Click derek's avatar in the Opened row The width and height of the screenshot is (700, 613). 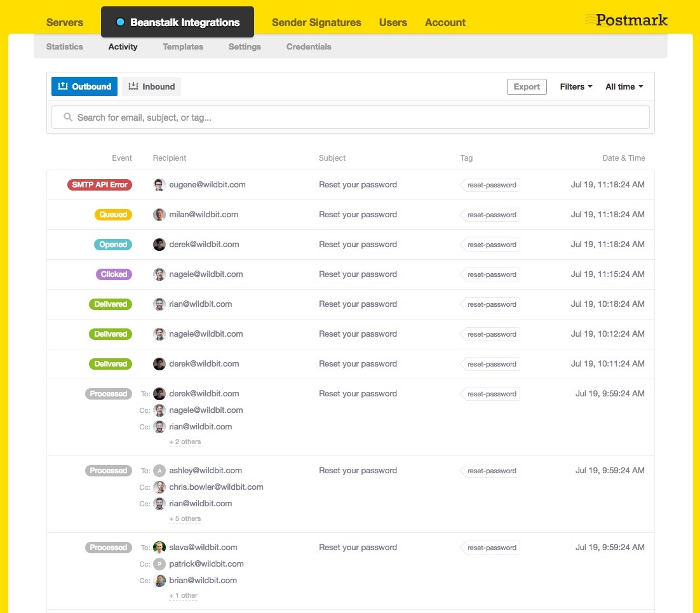(x=159, y=244)
